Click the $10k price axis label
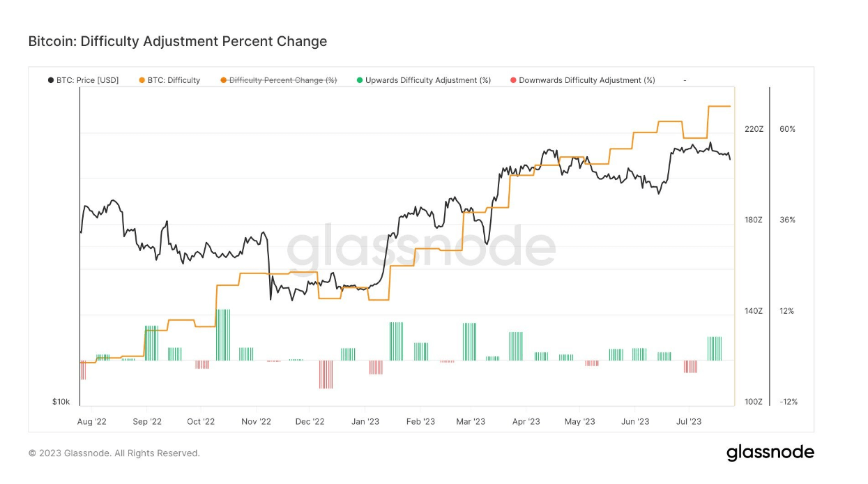868x484 pixels. click(61, 402)
